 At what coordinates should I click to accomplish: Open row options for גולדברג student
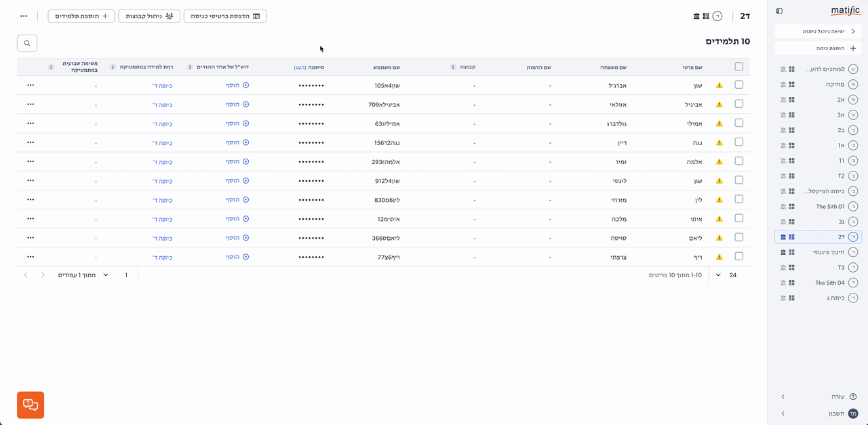pyautogui.click(x=31, y=123)
